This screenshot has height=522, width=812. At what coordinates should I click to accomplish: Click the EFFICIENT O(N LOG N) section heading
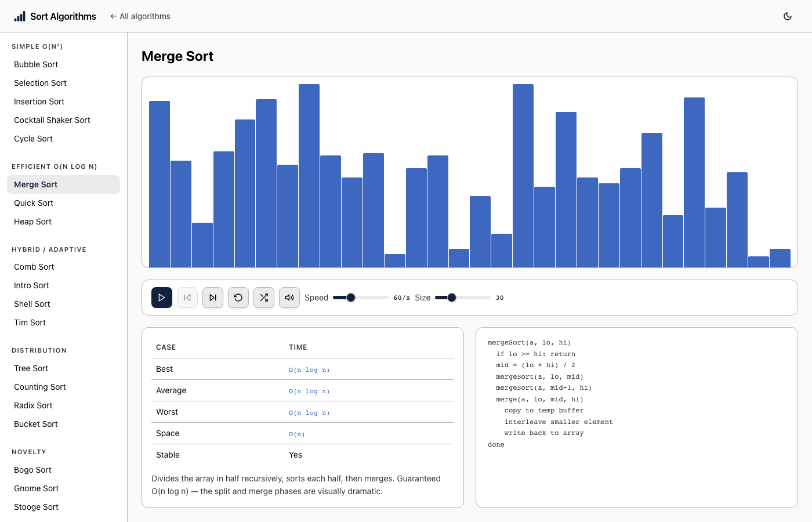point(55,166)
